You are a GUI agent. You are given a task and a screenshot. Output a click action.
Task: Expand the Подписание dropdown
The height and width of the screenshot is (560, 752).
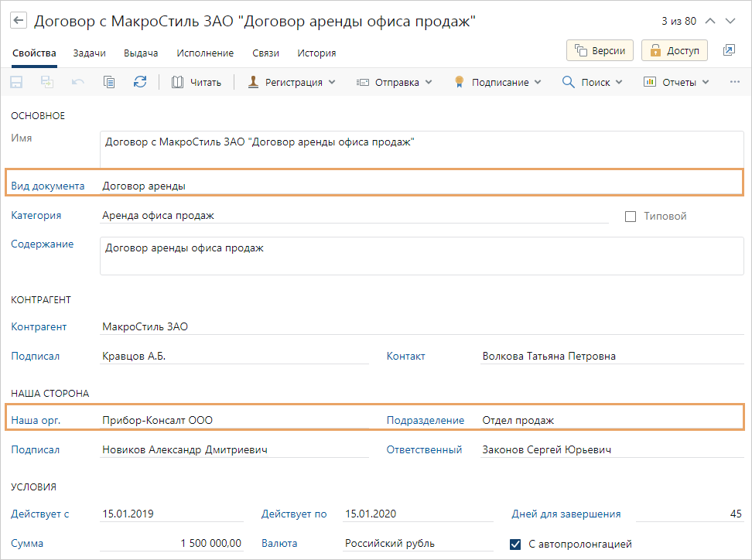(497, 82)
